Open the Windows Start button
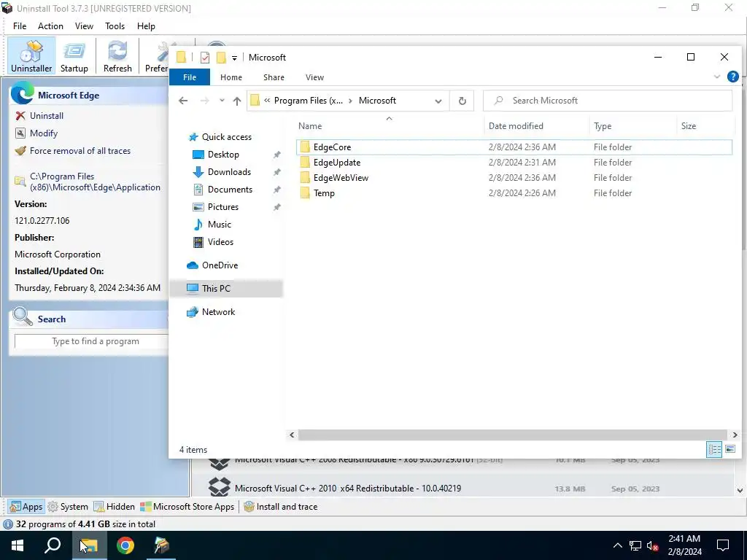 click(18, 545)
